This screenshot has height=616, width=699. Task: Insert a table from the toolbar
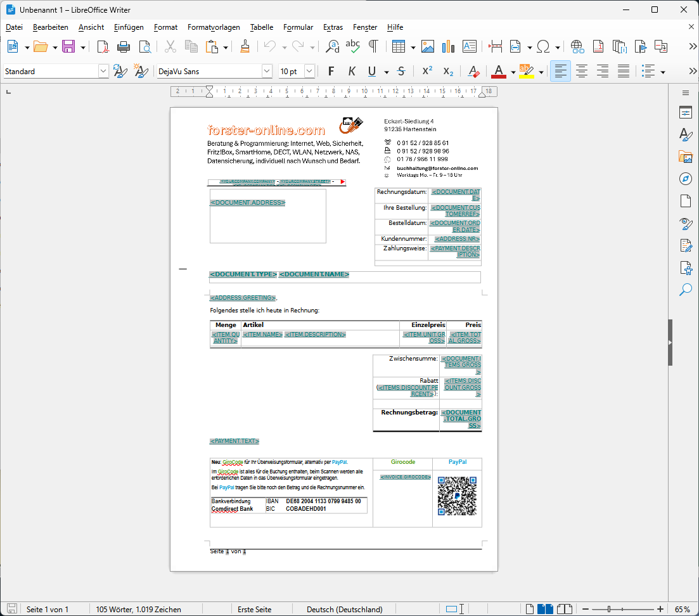pyautogui.click(x=398, y=46)
